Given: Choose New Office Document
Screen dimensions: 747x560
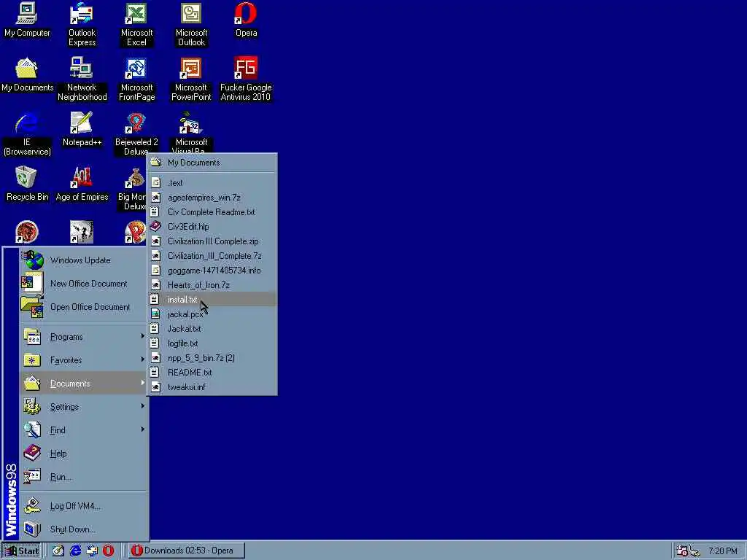Looking at the screenshot, I should 83,284.
